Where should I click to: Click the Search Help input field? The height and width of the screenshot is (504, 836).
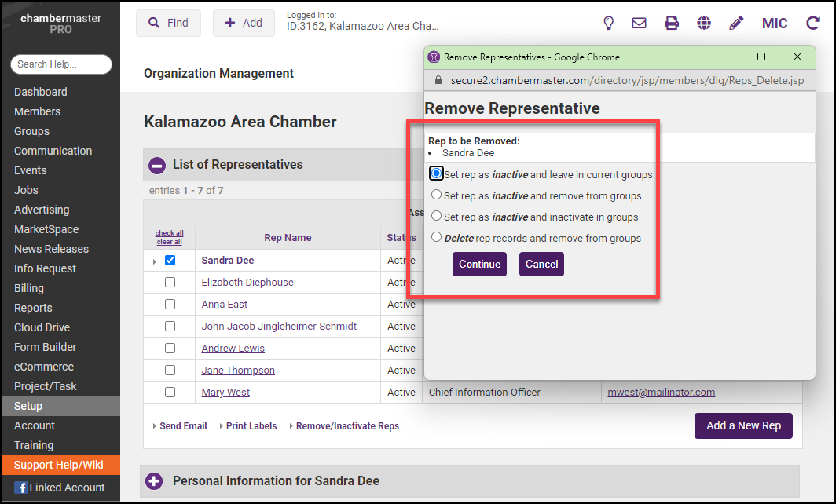[x=61, y=64]
